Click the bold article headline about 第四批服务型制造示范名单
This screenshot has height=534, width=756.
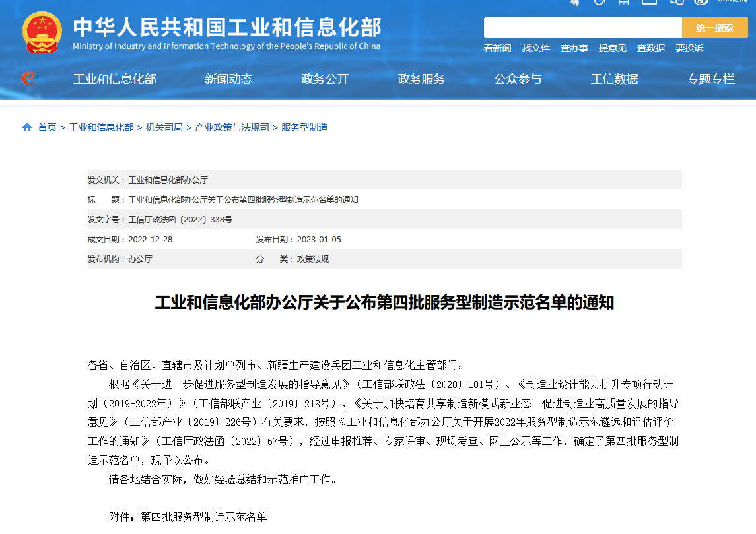385,302
